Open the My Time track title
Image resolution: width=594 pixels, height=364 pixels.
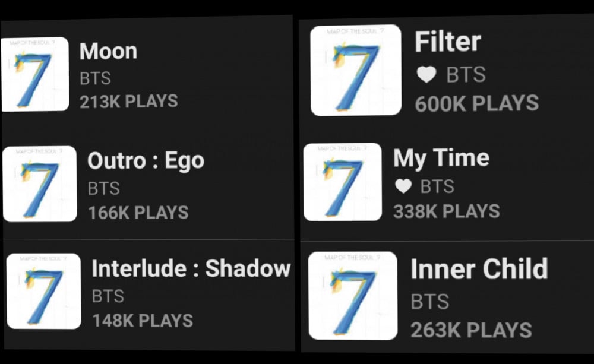coord(441,159)
